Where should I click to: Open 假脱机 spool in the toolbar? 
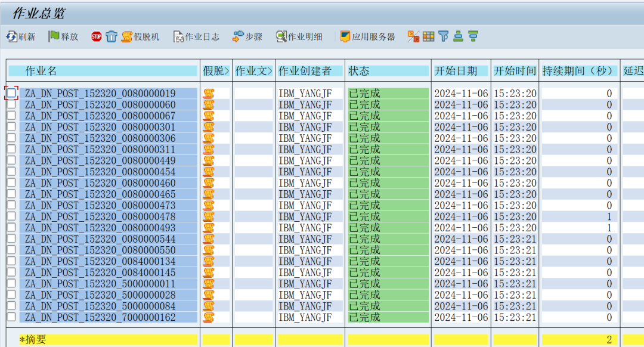click(141, 36)
